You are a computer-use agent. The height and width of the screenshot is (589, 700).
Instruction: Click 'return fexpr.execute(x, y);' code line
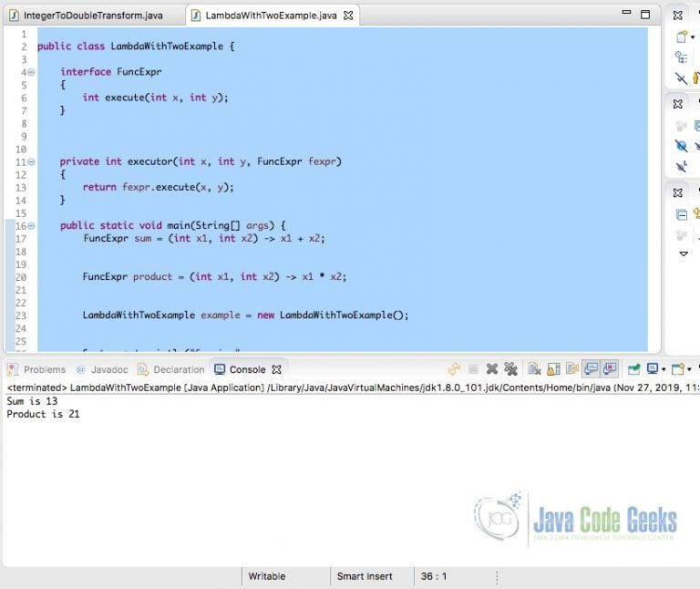coord(158,187)
